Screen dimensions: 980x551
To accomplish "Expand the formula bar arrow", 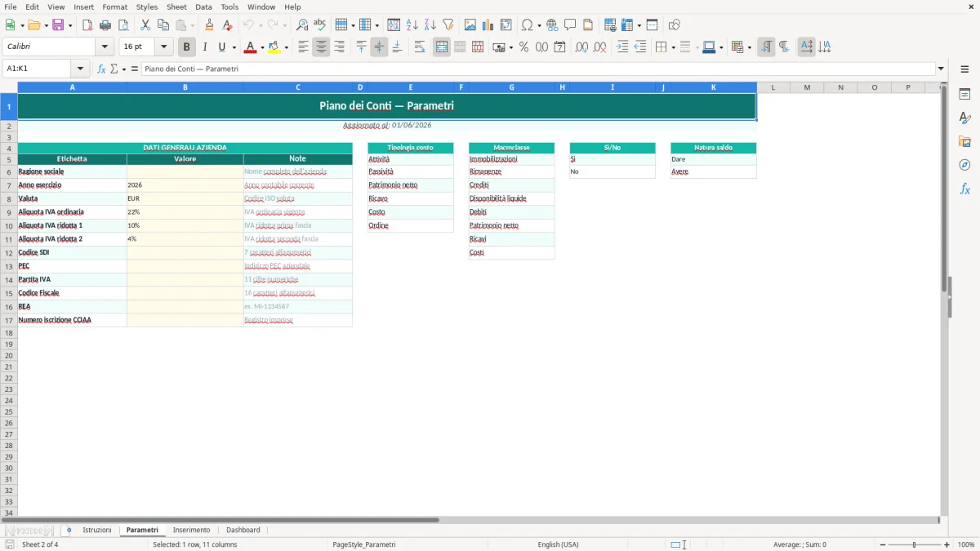I will (941, 69).
